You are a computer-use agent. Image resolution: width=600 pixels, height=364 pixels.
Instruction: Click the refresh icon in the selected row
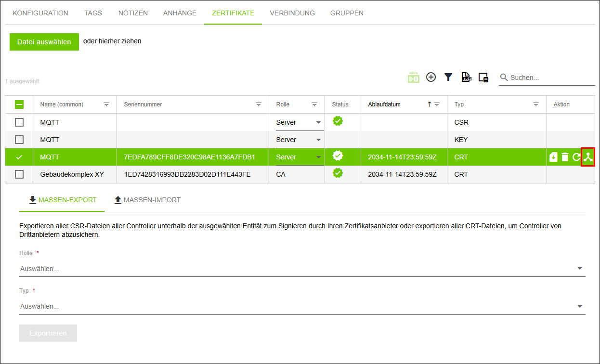tap(576, 157)
